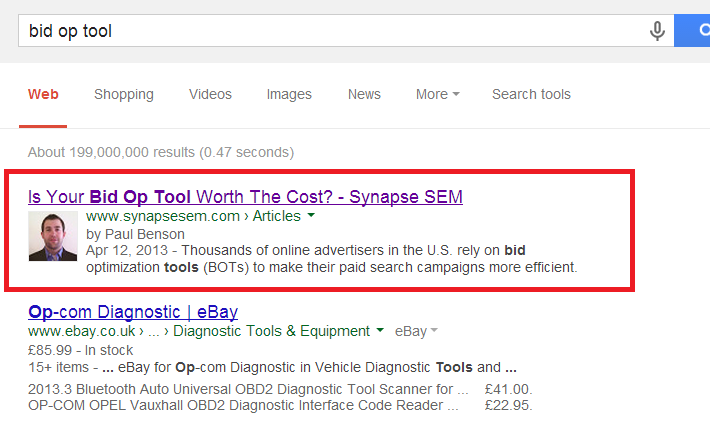Click the £41.00 price text
Viewport: 710px width, 428px height.
click(509, 389)
